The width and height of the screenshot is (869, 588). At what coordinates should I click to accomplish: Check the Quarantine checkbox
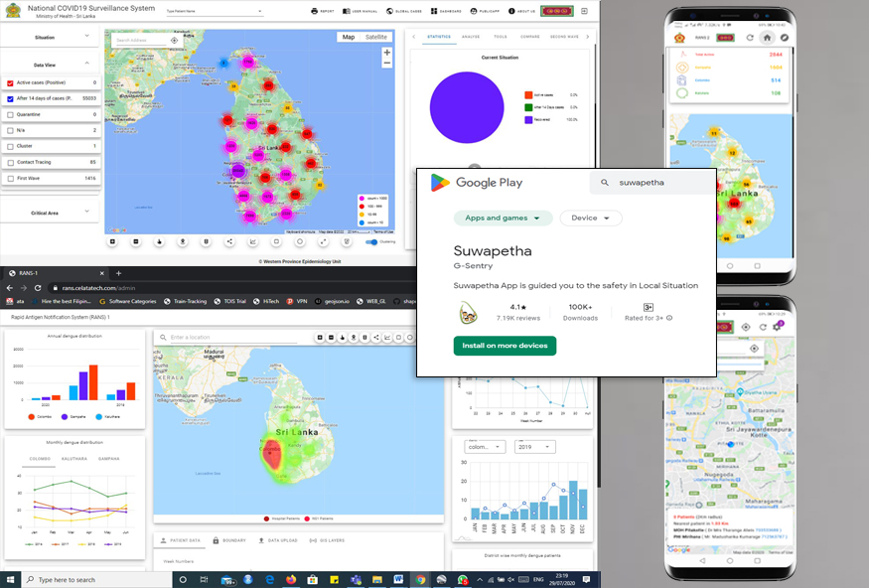(10, 114)
